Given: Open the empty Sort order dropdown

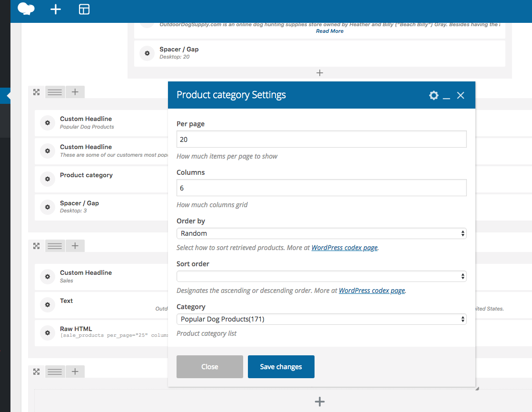Looking at the screenshot, I should 321,276.
